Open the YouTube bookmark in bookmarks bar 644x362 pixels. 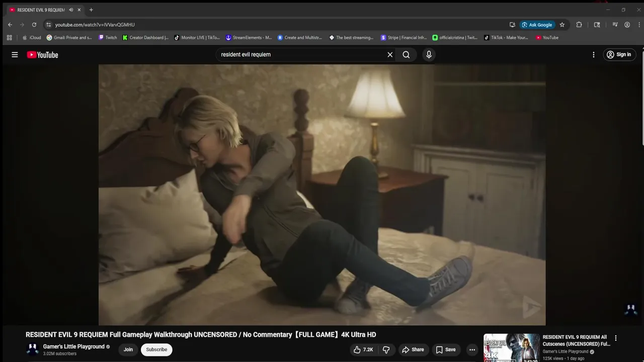click(547, 38)
